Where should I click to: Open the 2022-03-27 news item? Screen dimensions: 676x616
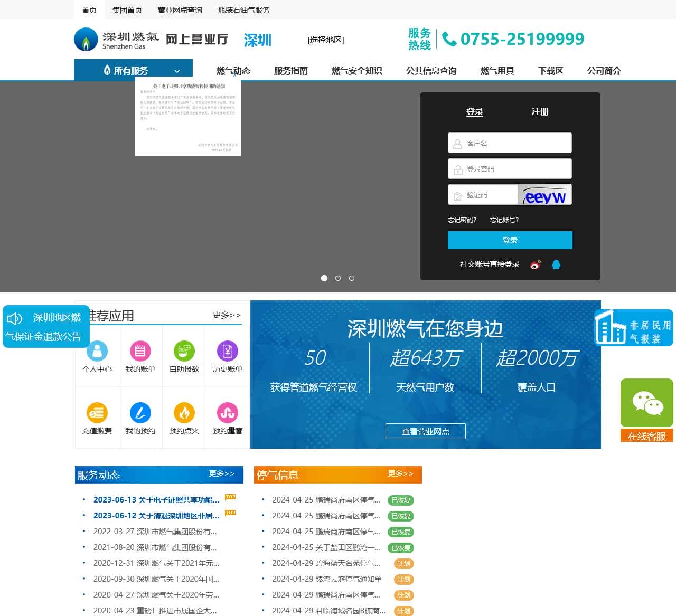coord(155,532)
